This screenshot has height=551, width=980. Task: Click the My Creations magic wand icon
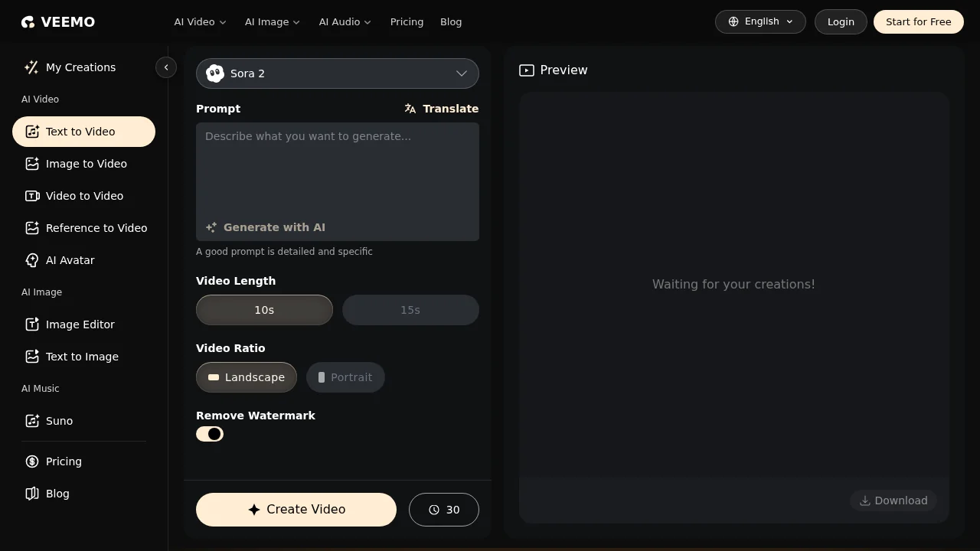pos(31,67)
